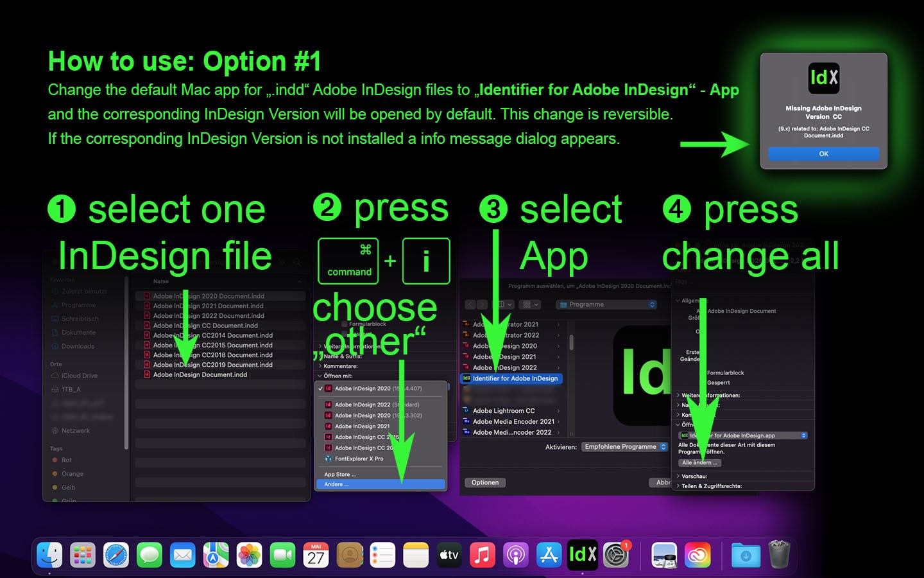Open Preview from the Dock
The image size is (924, 578).
pyautogui.click(x=664, y=555)
